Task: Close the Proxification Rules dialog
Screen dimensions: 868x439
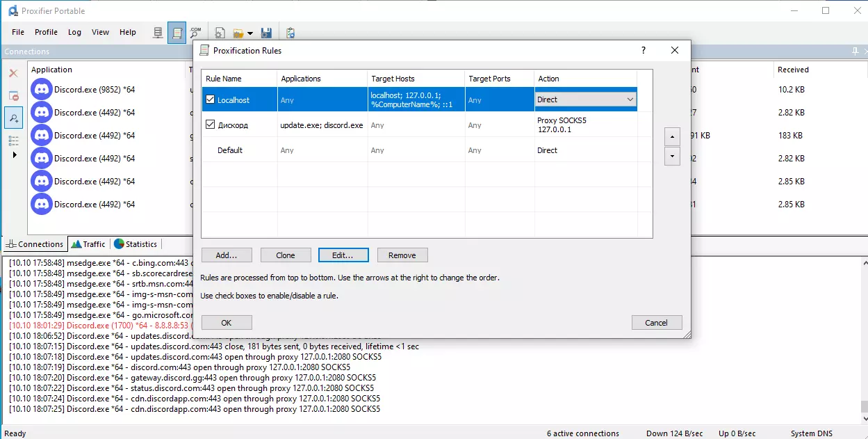Action: click(x=675, y=50)
